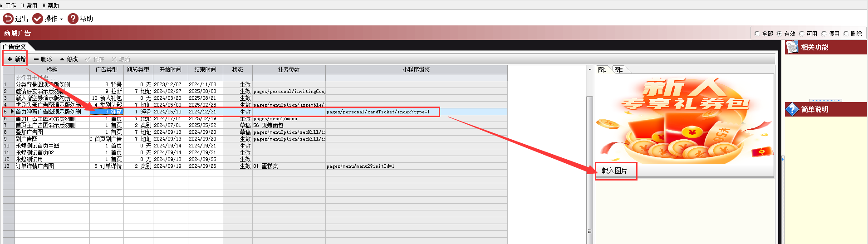The width and height of the screenshot is (868, 244).
Task: Expand the 相关功能 panel header
Action: [826, 47]
